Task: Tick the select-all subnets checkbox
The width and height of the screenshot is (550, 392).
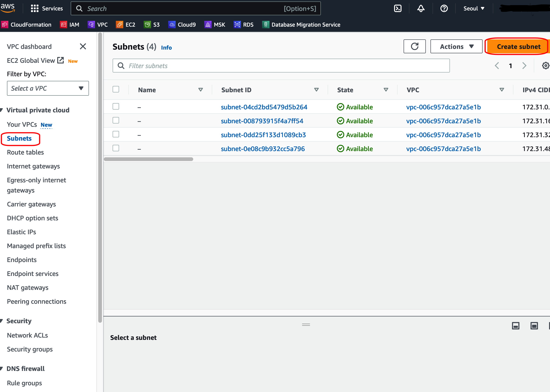Action: coord(116,89)
